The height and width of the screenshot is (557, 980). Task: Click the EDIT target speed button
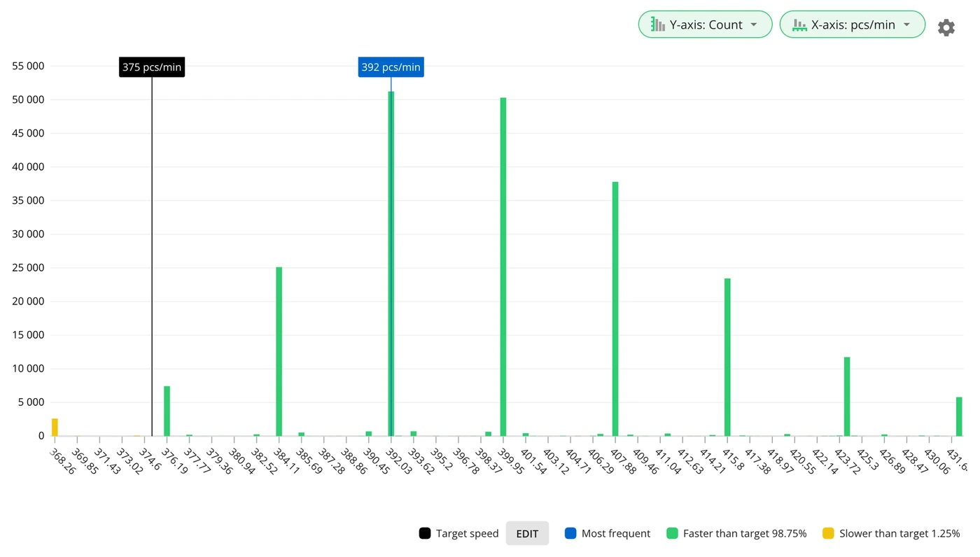pos(527,533)
